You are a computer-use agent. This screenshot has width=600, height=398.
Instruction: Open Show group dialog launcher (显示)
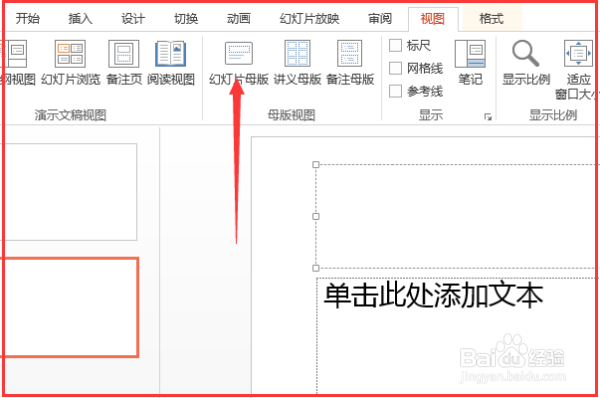(x=488, y=117)
